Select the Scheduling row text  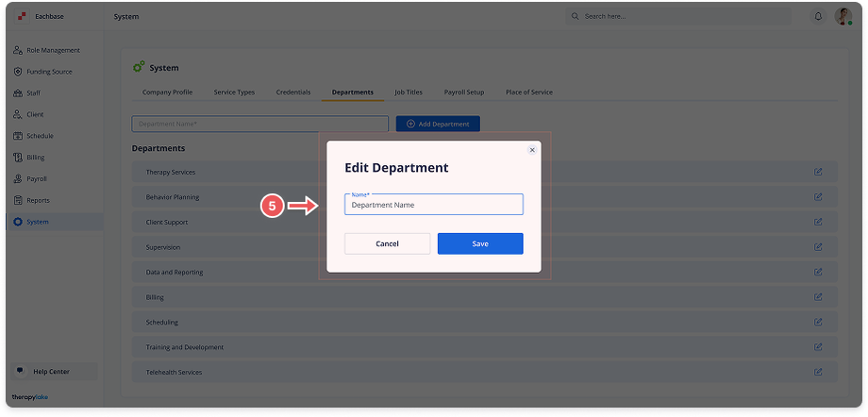[161, 323]
